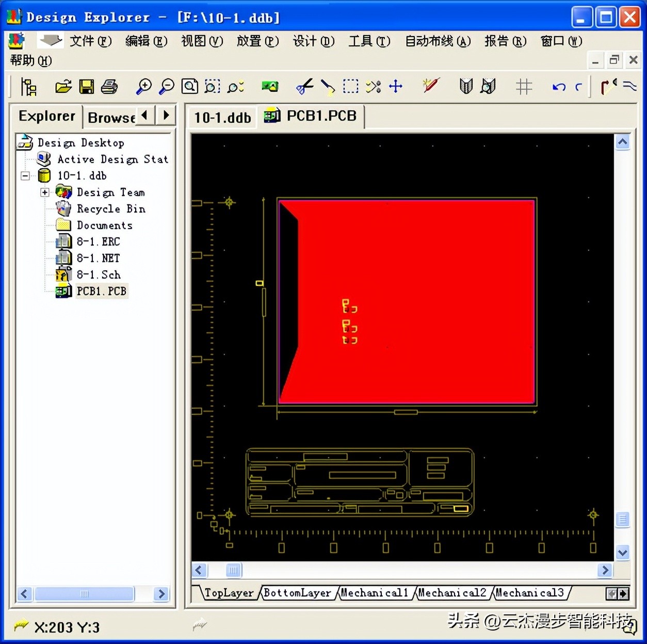Open the 工具 menu
The height and width of the screenshot is (644, 647).
click(x=368, y=41)
